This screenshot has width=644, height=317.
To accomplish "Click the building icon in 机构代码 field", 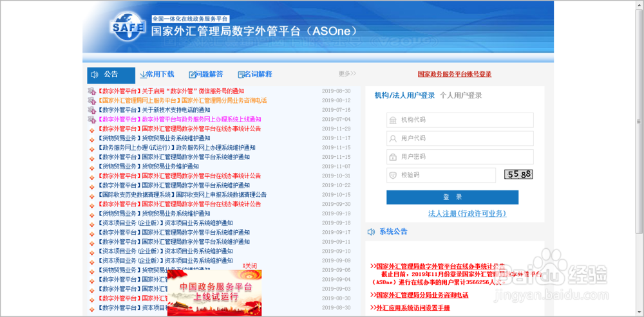I will point(393,120).
